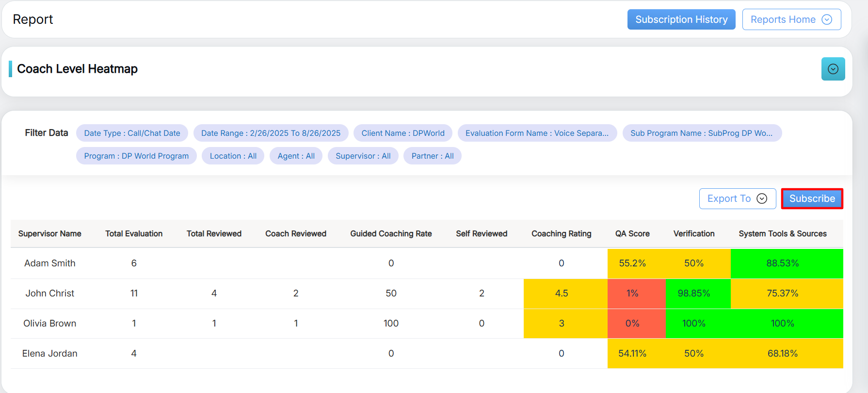Click the Sub Program Name filter chip
This screenshot has height=393, width=868.
(701, 133)
